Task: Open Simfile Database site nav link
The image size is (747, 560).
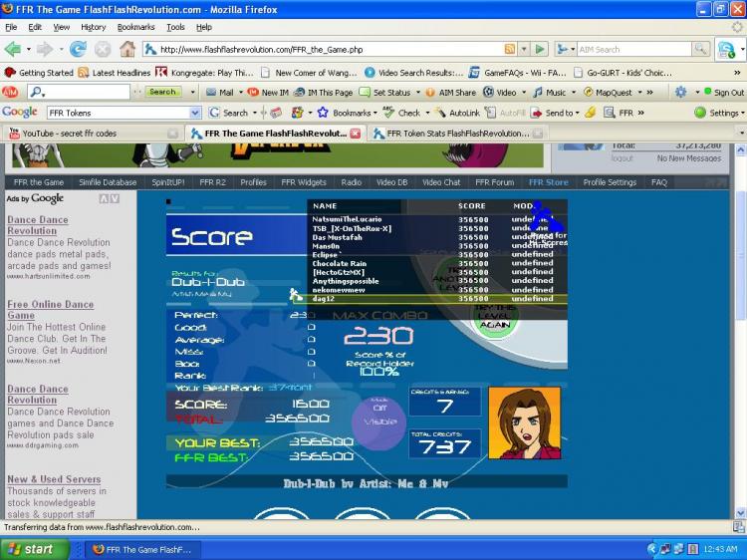Action: point(108,182)
